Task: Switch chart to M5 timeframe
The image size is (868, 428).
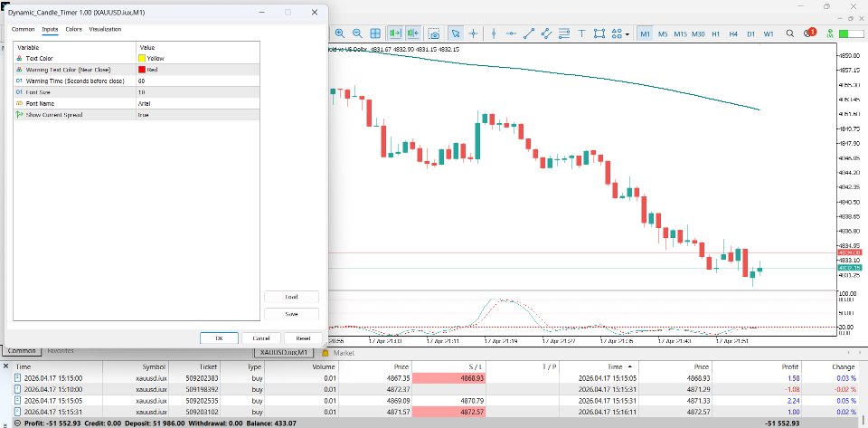Action: tap(663, 33)
